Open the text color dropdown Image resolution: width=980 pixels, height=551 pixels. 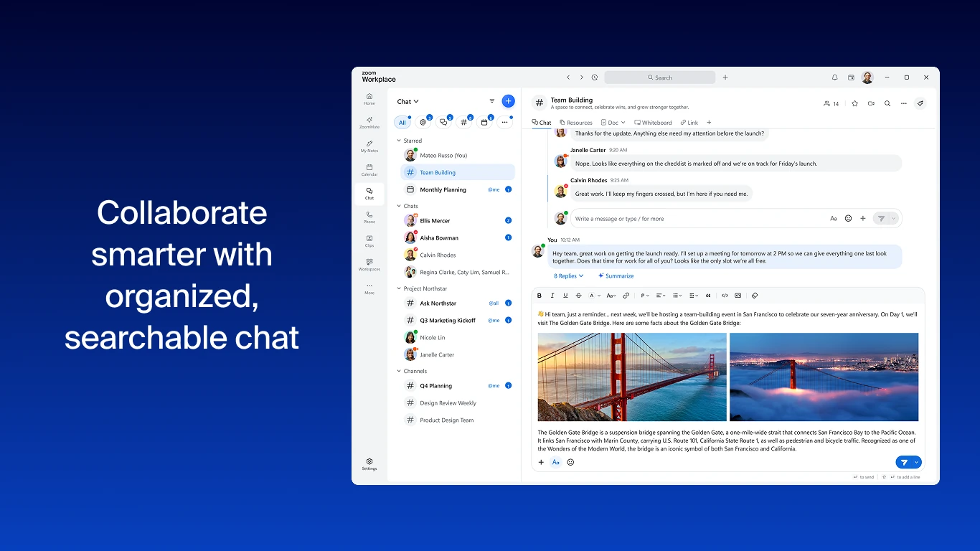tap(595, 296)
